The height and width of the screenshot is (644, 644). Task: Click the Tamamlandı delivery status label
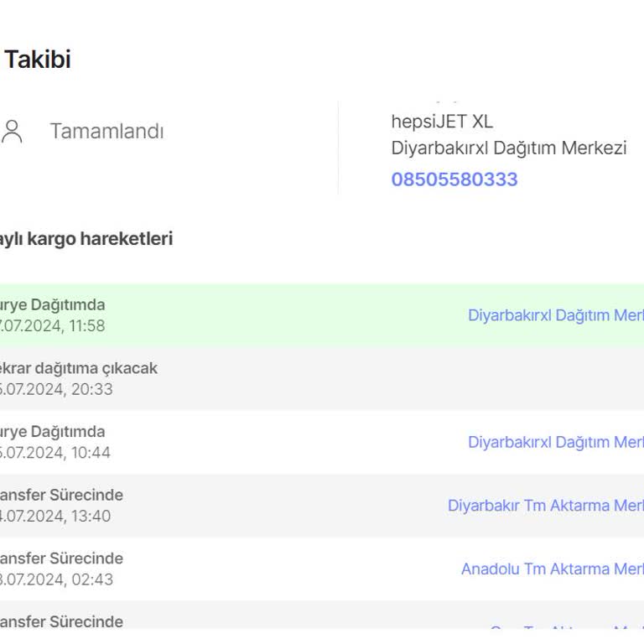click(x=106, y=132)
